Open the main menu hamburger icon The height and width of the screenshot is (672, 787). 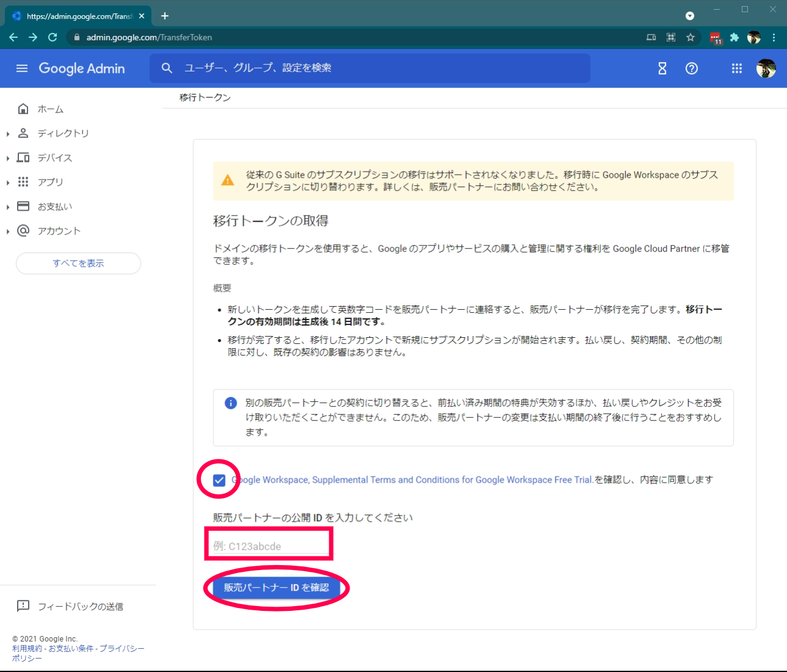pyautogui.click(x=22, y=68)
